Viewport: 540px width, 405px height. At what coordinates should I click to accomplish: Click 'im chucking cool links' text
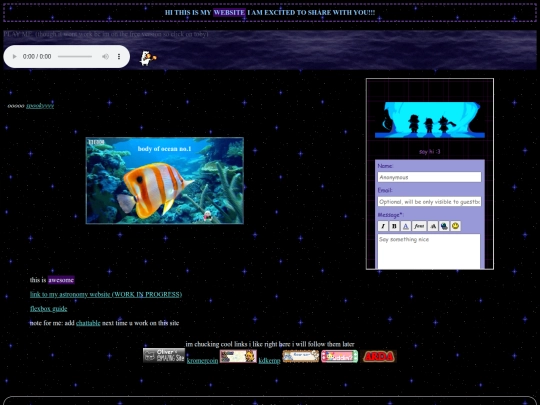tap(270, 344)
